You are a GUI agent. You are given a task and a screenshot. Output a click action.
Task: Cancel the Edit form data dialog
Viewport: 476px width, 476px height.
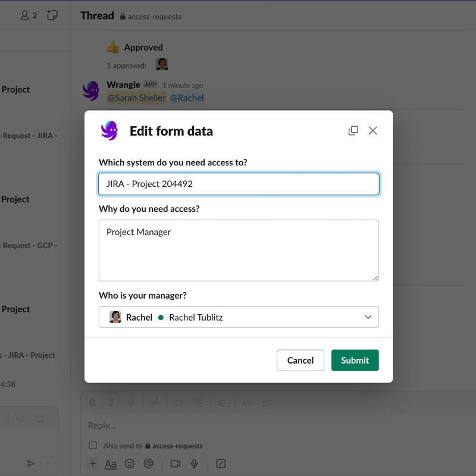(x=300, y=360)
